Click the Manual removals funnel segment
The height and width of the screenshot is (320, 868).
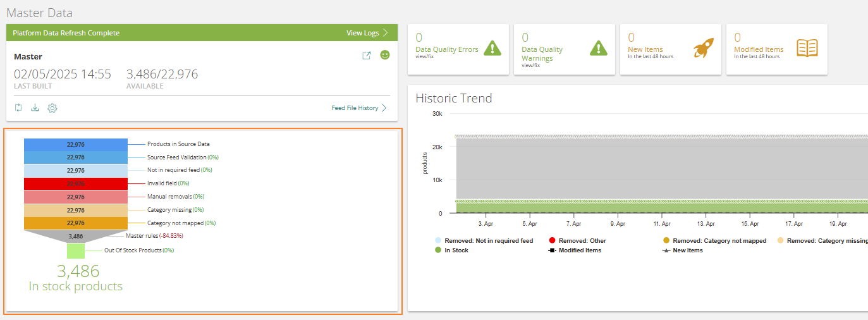tap(75, 197)
